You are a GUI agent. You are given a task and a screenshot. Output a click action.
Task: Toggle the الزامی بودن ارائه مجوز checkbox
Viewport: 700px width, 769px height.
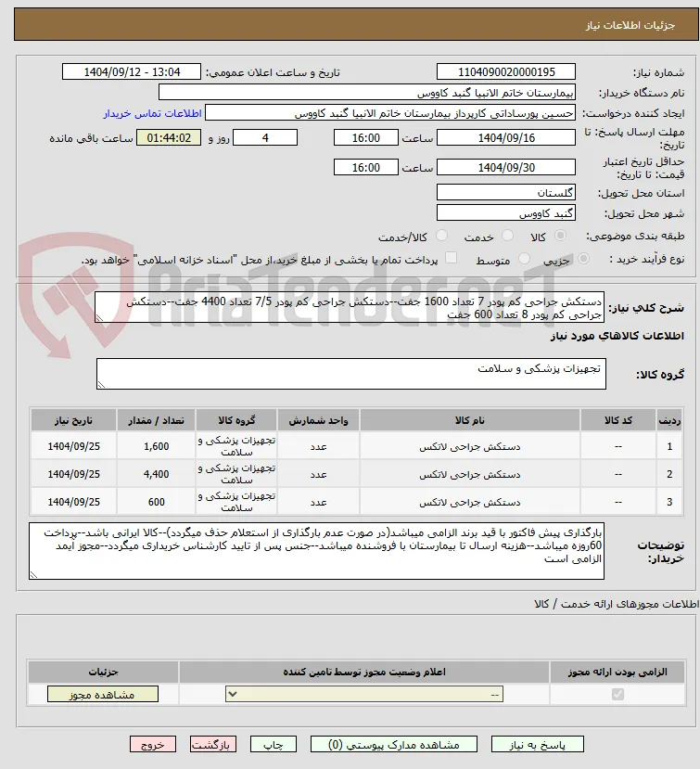[x=617, y=694]
